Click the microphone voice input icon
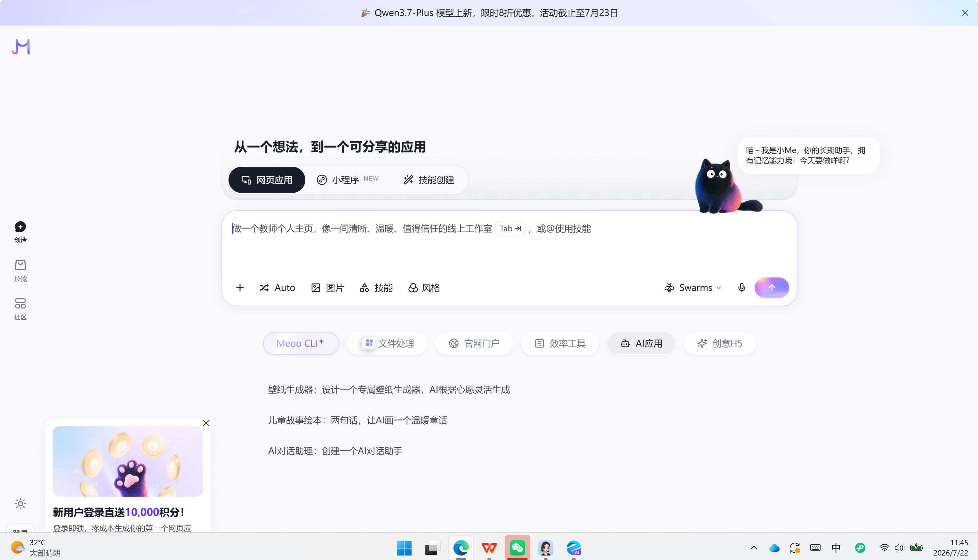This screenshot has width=978, height=560. pos(742,288)
